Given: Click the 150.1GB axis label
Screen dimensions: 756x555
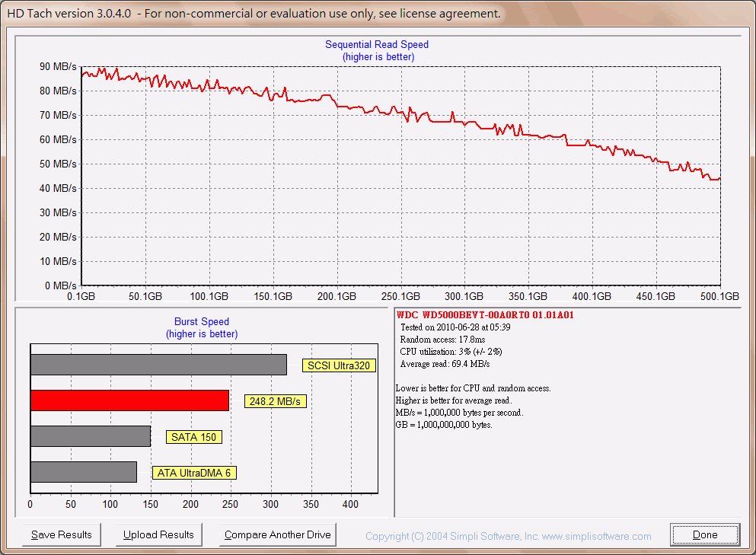Looking at the screenshot, I should pyautogui.click(x=273, y=297).
